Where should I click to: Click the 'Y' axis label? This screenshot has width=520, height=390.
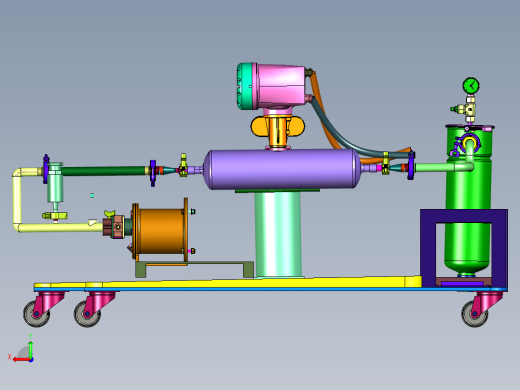(30, 336)
